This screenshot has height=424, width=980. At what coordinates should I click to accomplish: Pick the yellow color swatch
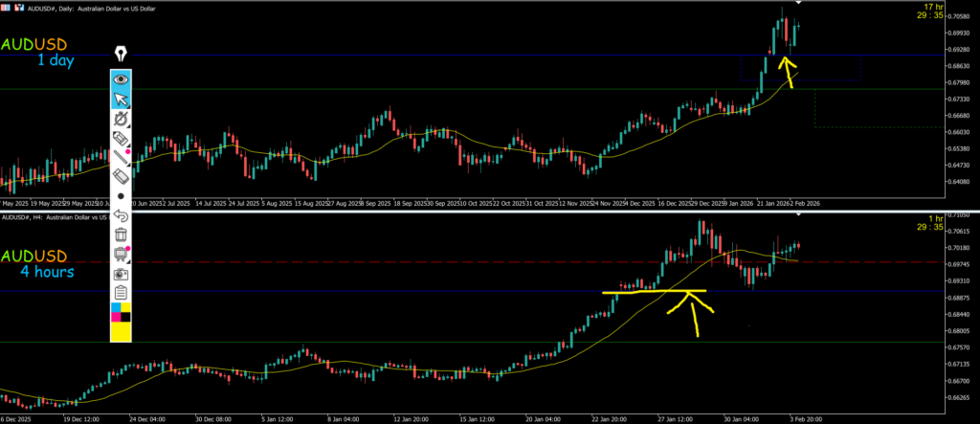122,330
